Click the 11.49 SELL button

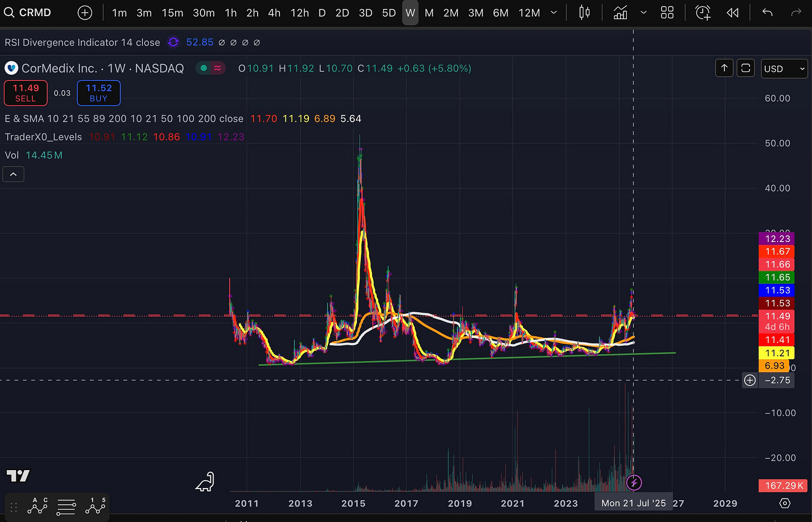coord(26,93)
